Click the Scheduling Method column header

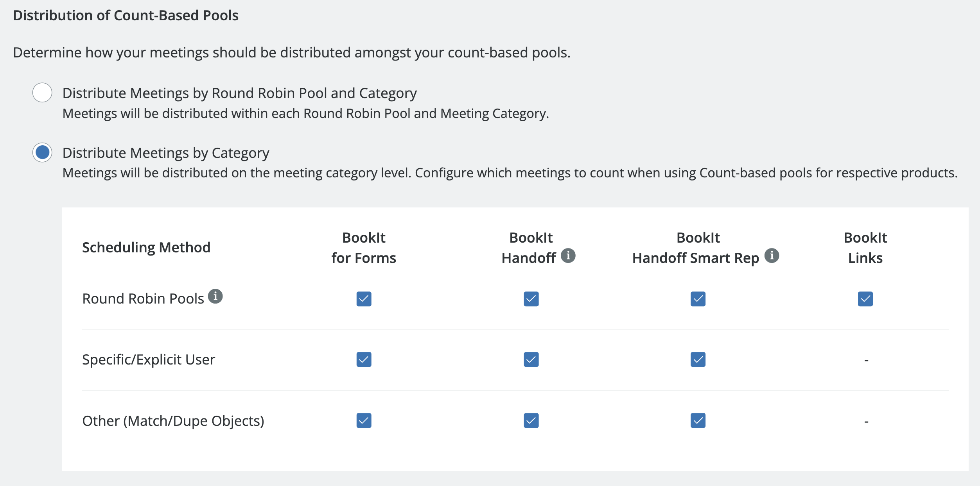146,247
